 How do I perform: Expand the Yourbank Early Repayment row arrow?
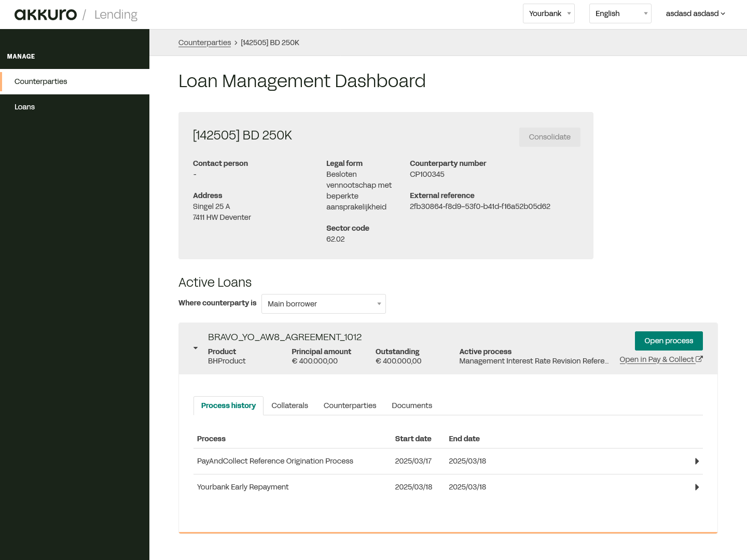click(x=697, y=487)
